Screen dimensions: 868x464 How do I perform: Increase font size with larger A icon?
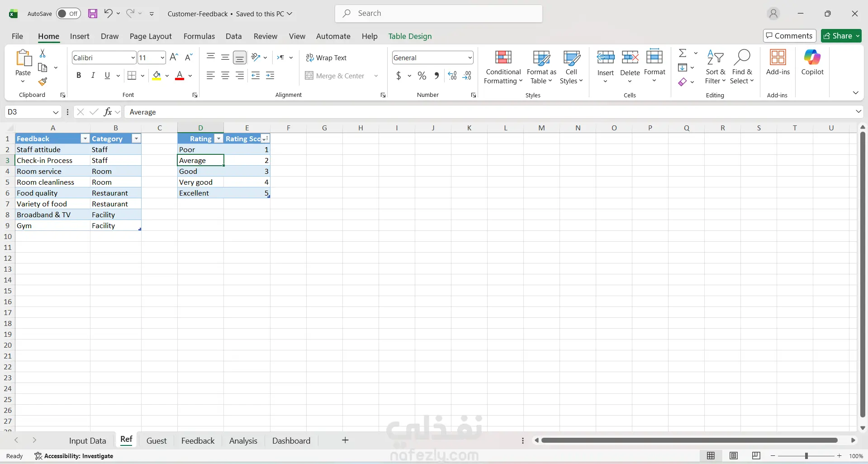(174, 57)
